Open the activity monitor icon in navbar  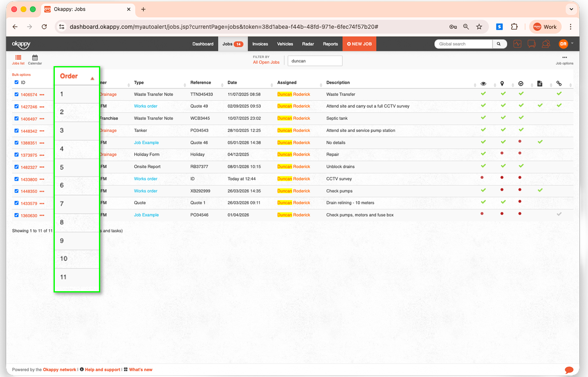coord(517,44)
